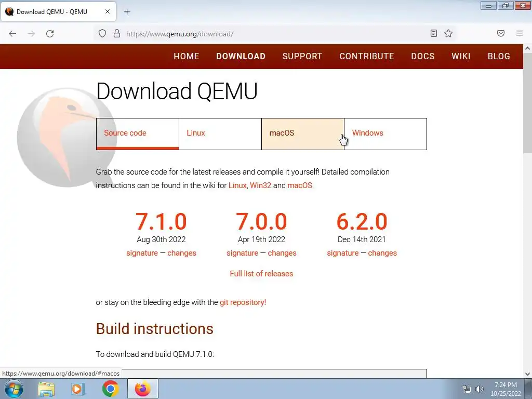This screenshot has height=399, width=532.
Task: Select the Source code tab
Action: click(137, 134)
